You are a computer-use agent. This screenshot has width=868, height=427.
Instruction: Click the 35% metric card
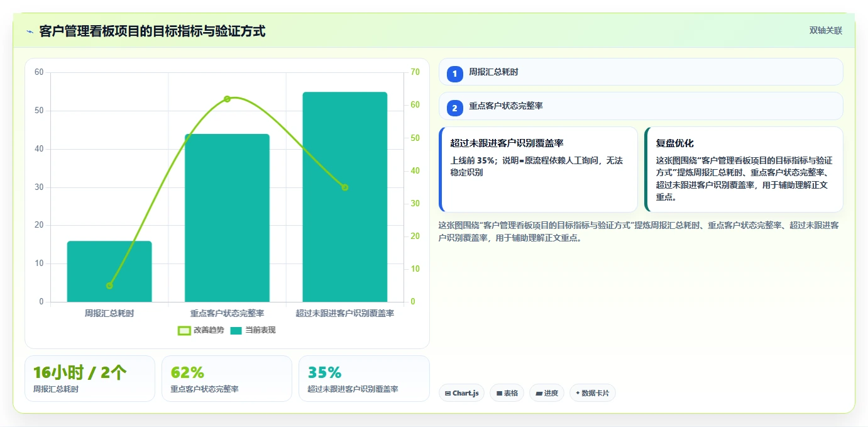364,379
